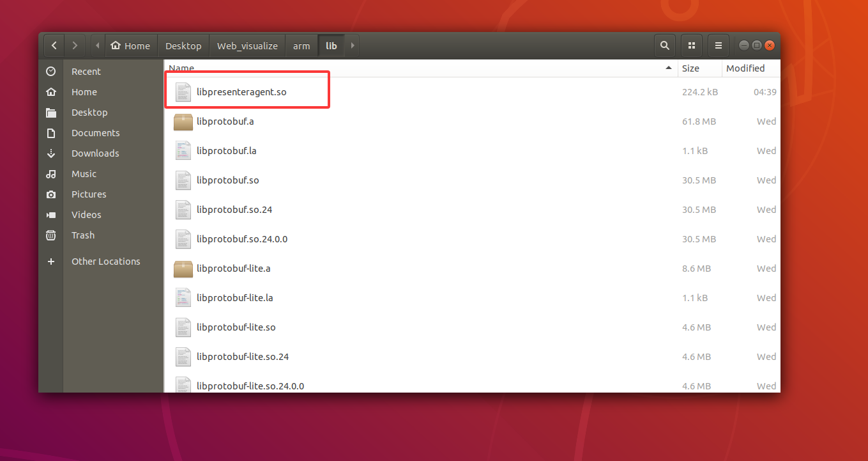Select the libprotobuf.so.24 file name

(x=234, y=210)
